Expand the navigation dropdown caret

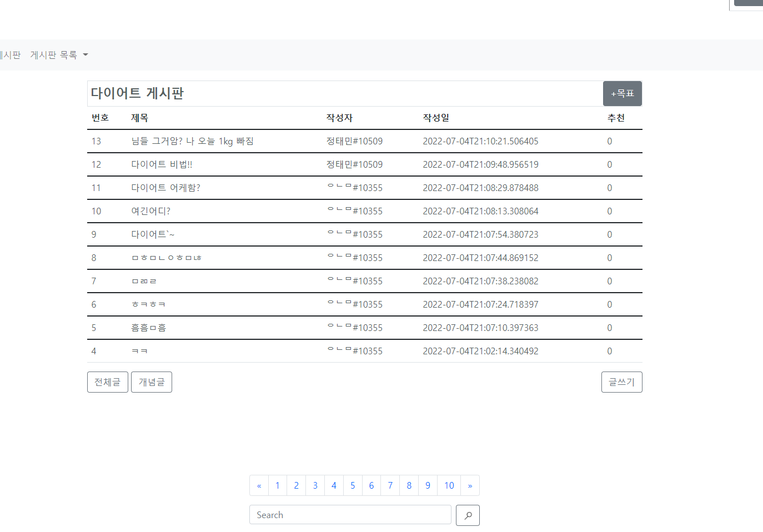tap(85, 54)
